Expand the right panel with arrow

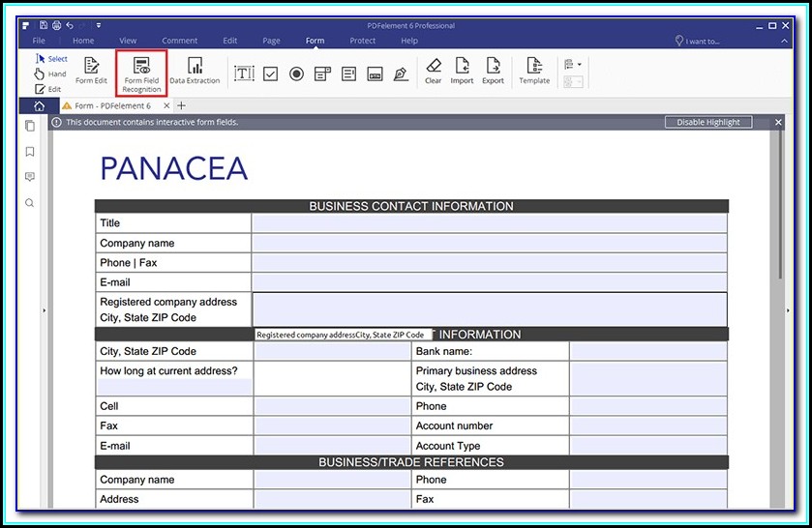[788, 310]
